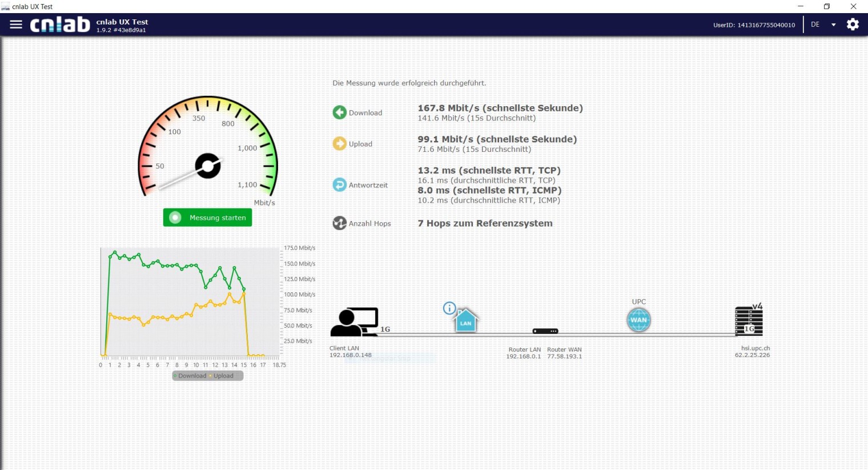The height and width of the screenshot is (470, 868).
Task: Expand the DE language dropdown
Action: [815, 25]
